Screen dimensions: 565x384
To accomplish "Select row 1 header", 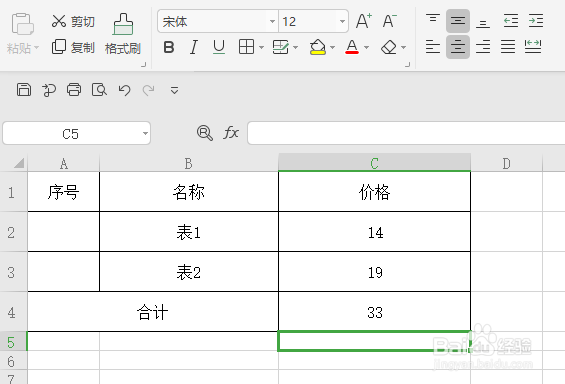I will [x=12, y=192].
